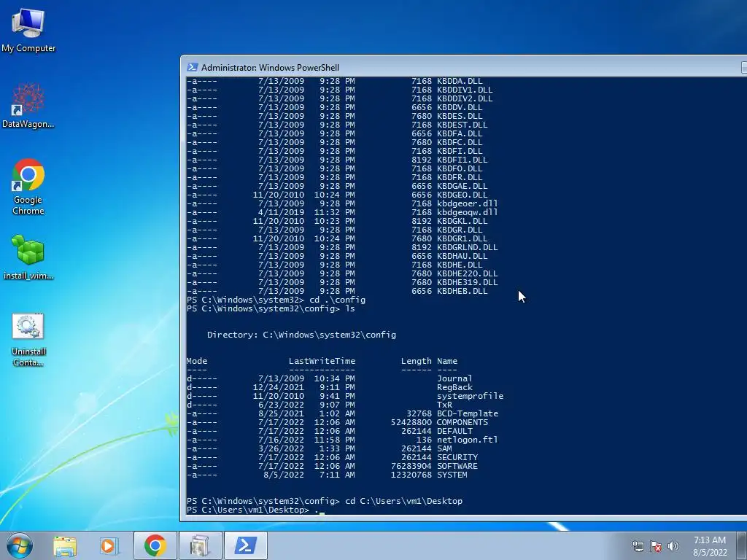Click the 52428800 length value
The width and height of the screenshot is (747, 560).
(x=411, y=422)
